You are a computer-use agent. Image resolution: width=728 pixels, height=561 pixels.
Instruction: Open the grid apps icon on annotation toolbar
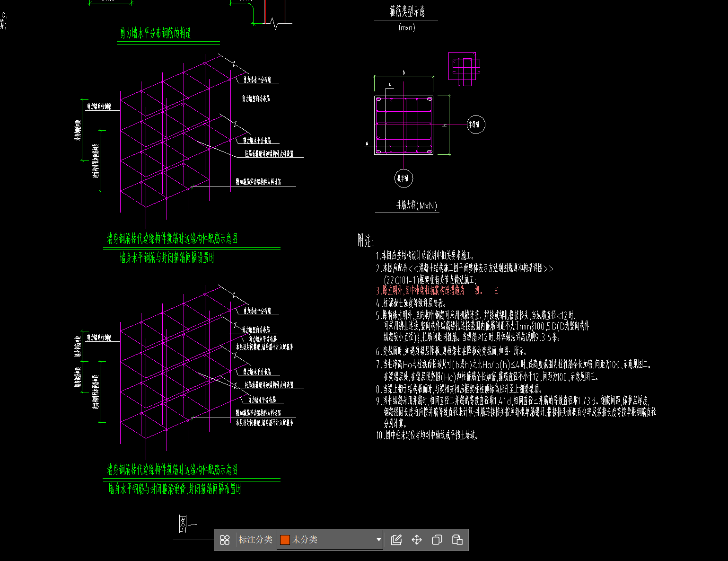pyautogui.click(x=225, y=540)
